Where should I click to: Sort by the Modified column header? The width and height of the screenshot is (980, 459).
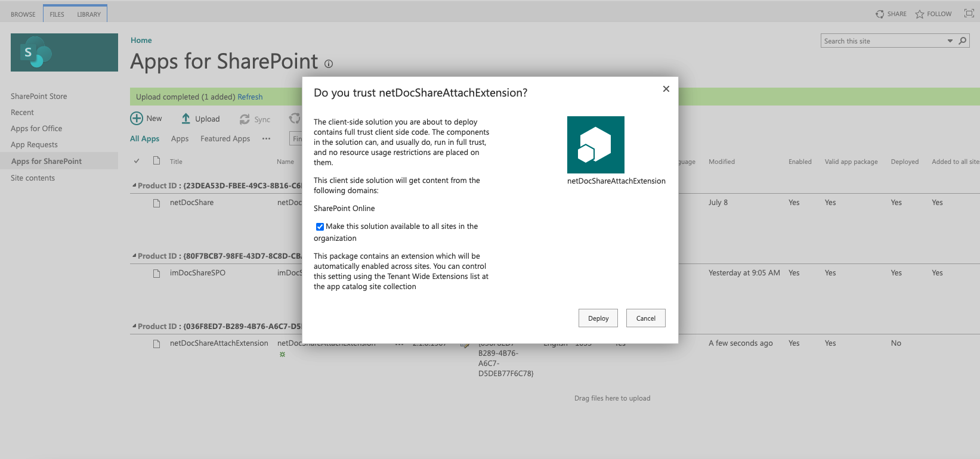point(722,162)
